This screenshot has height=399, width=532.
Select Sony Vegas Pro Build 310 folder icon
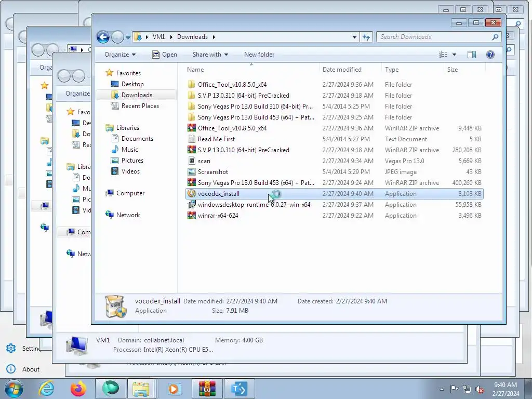point(191,106)
